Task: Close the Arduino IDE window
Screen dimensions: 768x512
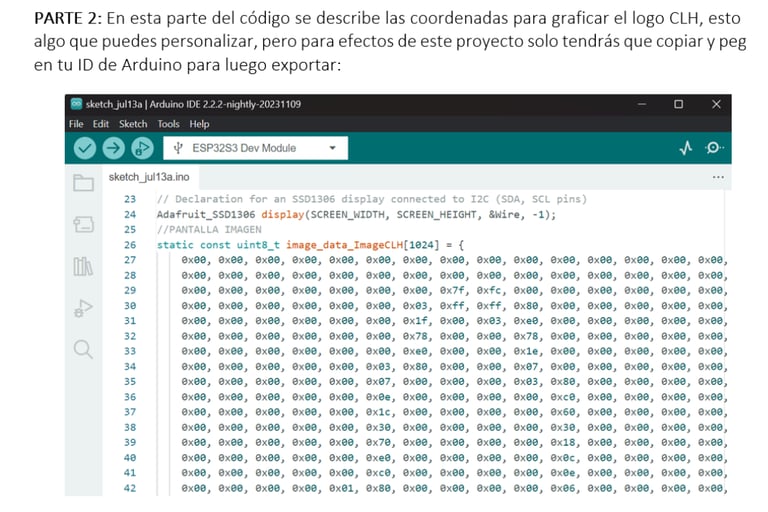Action: coord(716,104)
